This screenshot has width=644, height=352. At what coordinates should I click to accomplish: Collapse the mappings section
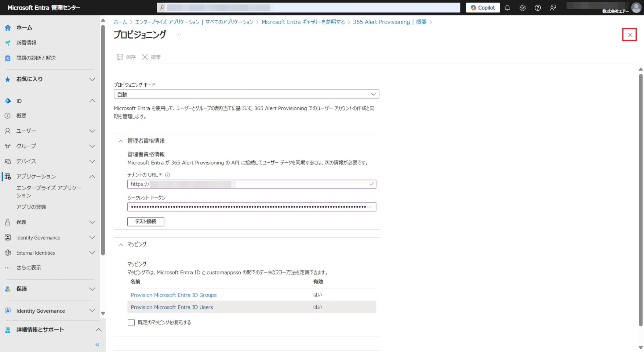[x=120, y=244]
